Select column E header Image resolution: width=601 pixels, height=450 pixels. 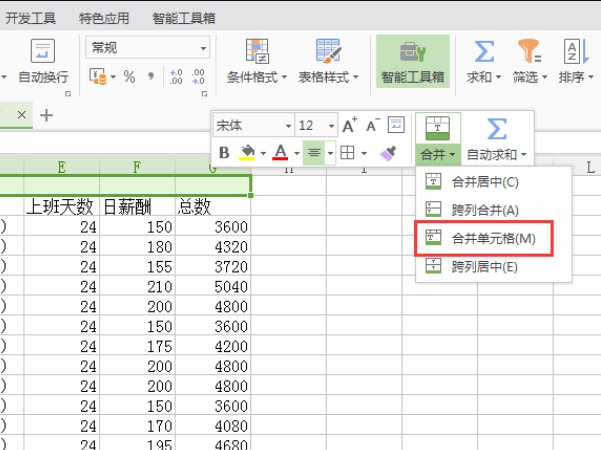pos(61,167)
